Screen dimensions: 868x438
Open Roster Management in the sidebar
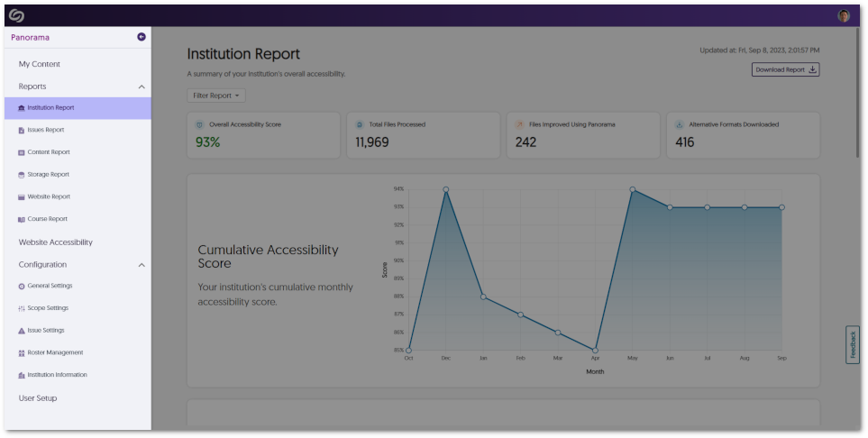click(x=54, y=352)
